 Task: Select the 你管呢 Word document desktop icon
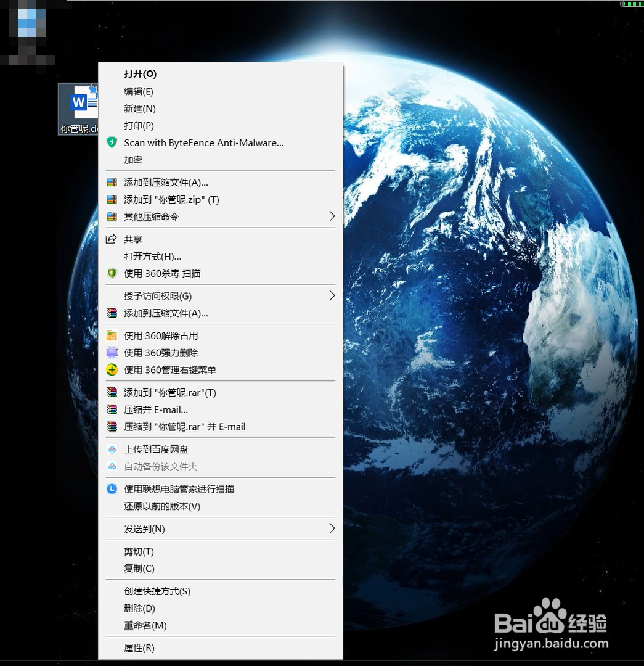(x=79, y=109)
